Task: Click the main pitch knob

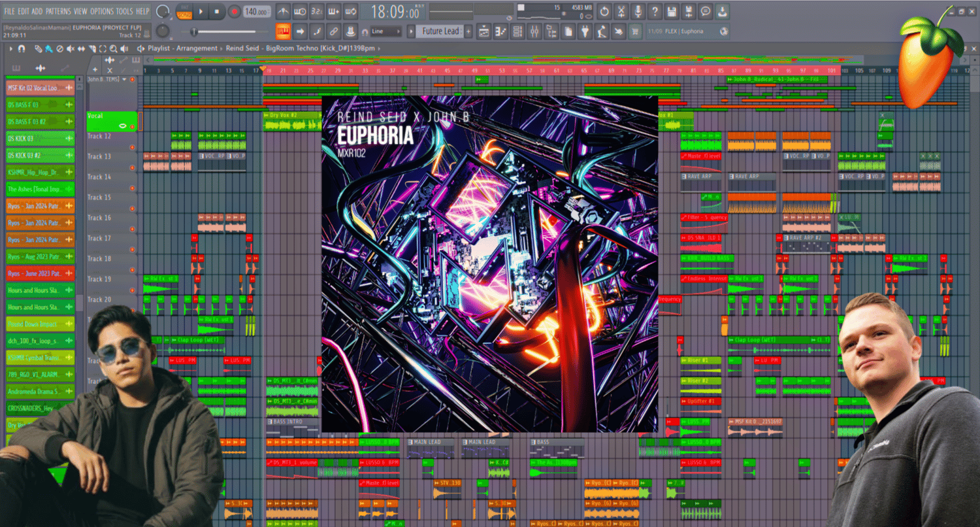Action: coord(163,31)
